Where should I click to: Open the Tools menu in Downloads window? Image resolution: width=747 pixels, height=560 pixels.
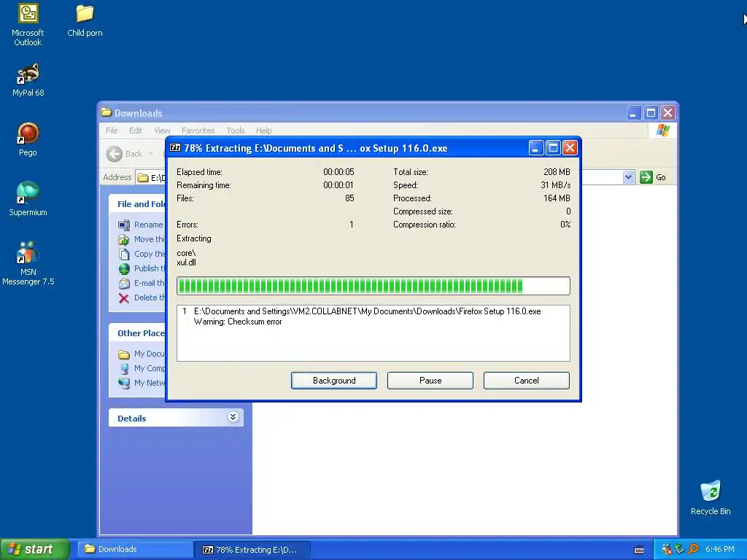pos(236,131)
